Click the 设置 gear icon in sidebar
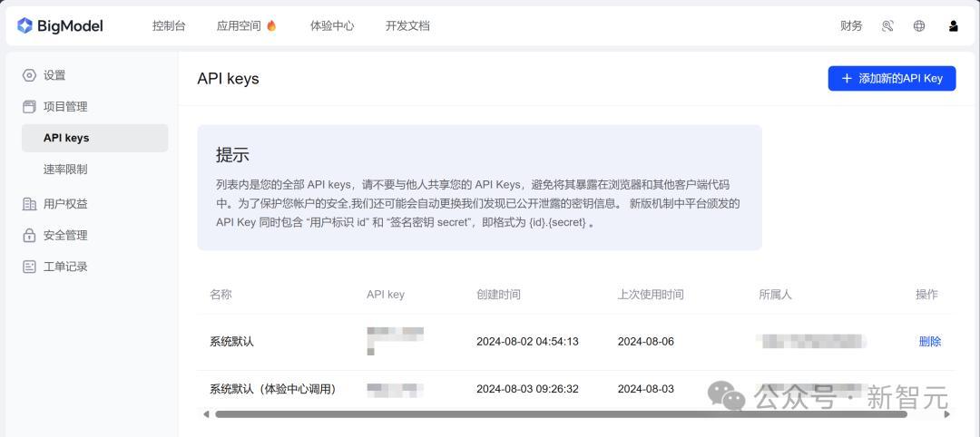Image resolution: width=980 pixels, height=437 pixels. (x=29, y=75)
